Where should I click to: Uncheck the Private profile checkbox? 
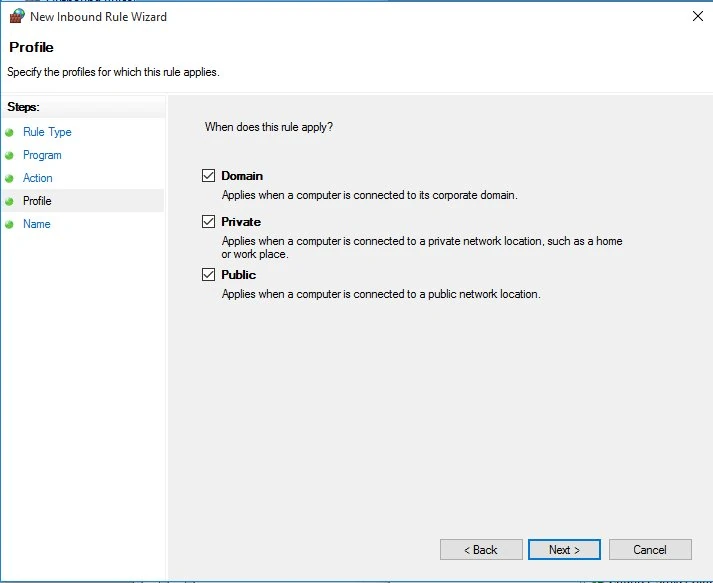pyautogui.click(x=208, y=222)
